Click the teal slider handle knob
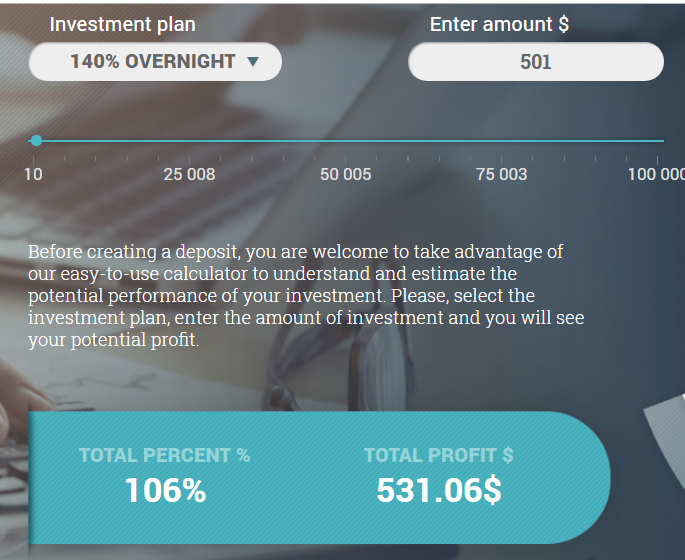This screenshot has height=560, width=685. pyautogui.click(x=37, y=141)
